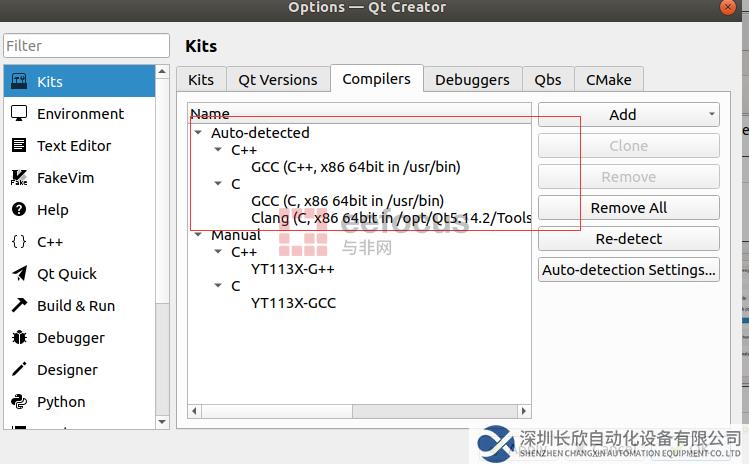The image size is (749, 464).
Task: Select the YT113X-GCC compiler
Action: pos(293,302)
